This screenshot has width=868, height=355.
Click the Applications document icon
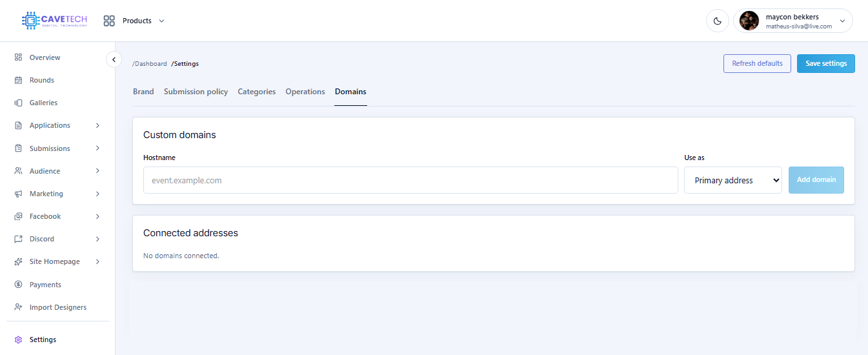18,125
